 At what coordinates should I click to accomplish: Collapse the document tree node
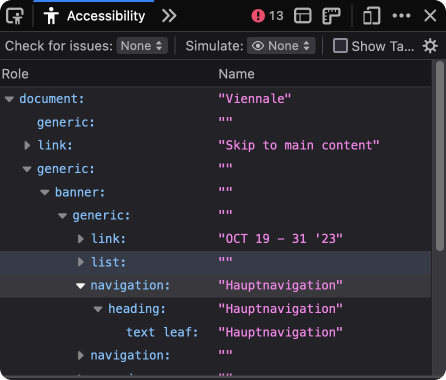click(x=9, y=99)
